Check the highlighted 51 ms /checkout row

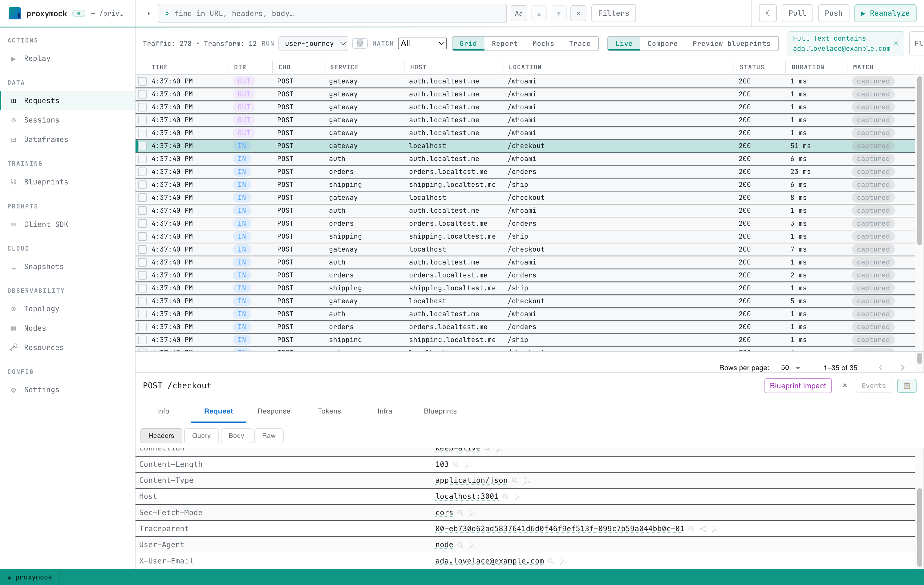tap(142, 146)
